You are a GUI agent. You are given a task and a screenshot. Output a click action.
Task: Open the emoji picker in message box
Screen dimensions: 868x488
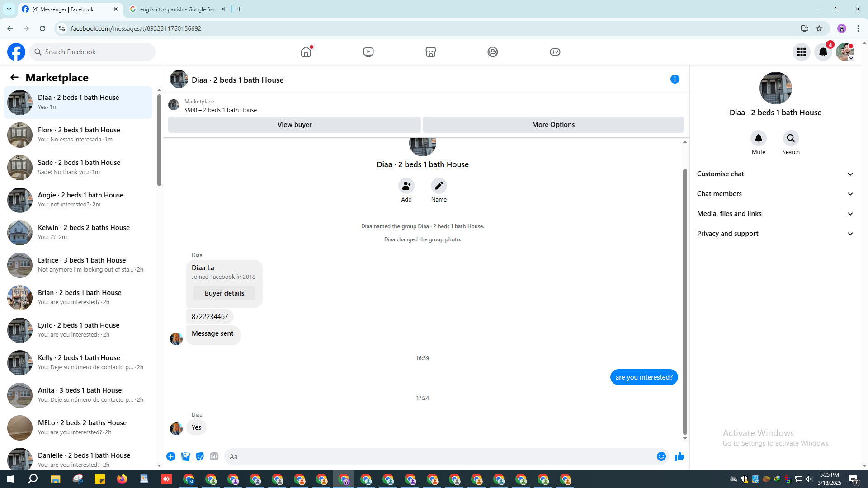coord(661,456)
